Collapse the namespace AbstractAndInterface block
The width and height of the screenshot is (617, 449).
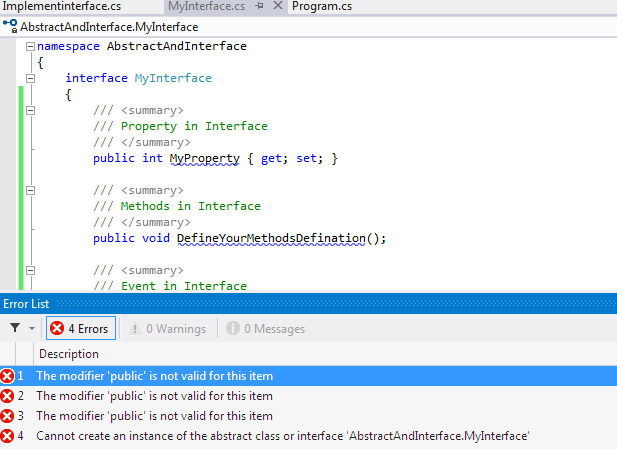coord(30,47)
